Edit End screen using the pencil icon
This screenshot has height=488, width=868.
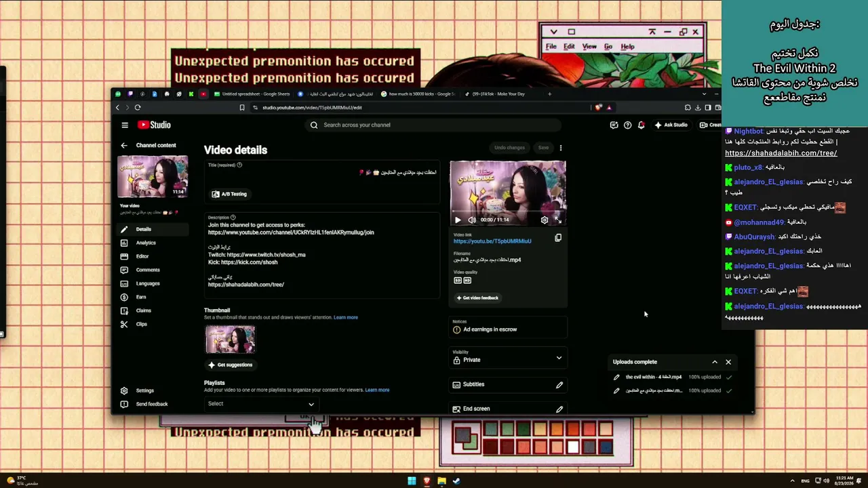(x=559, y=409)
